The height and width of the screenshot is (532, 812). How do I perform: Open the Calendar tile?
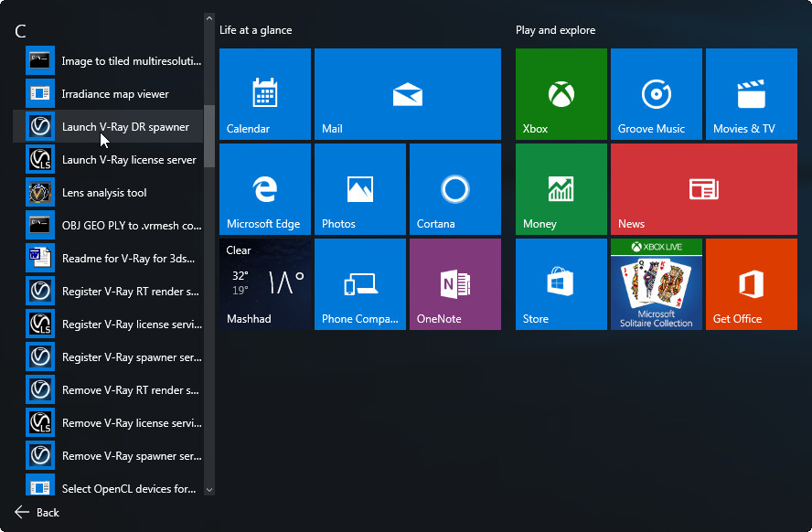pyautogui.click(x=265, y=94)
